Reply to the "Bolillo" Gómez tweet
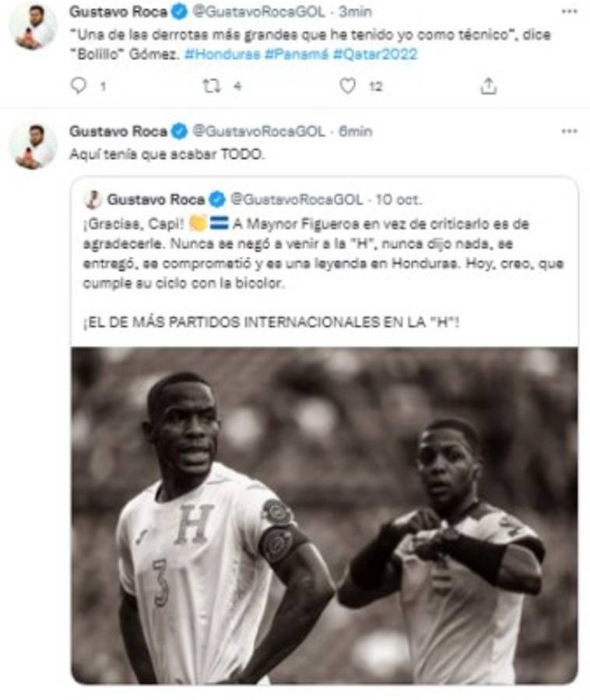The width and height of the screenshot is (590, 700). pyautogui.click(x=79, y=86)
